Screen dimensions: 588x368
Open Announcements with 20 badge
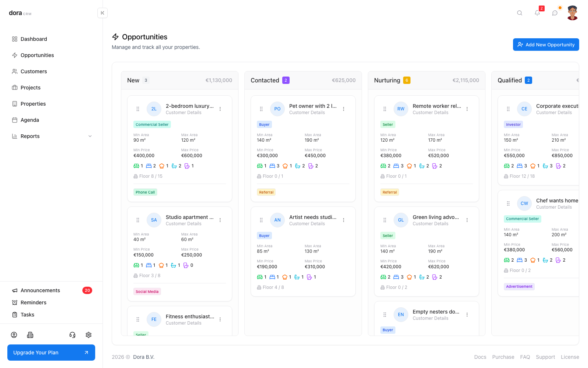(x=51, y=290)
